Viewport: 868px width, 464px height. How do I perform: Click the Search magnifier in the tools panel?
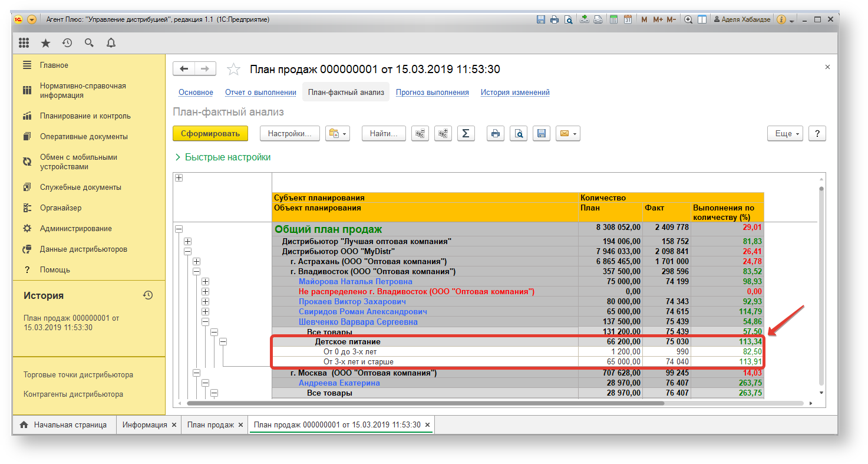pos(89,42)
